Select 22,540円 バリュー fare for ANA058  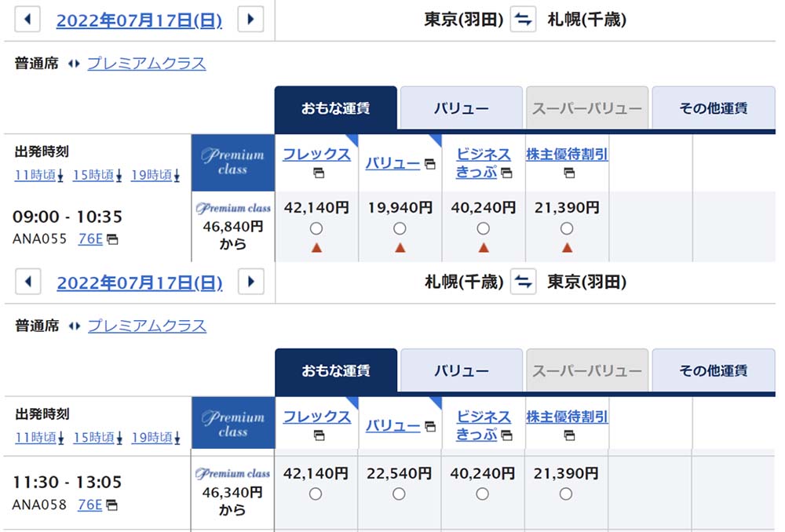[x=399, y=494]
